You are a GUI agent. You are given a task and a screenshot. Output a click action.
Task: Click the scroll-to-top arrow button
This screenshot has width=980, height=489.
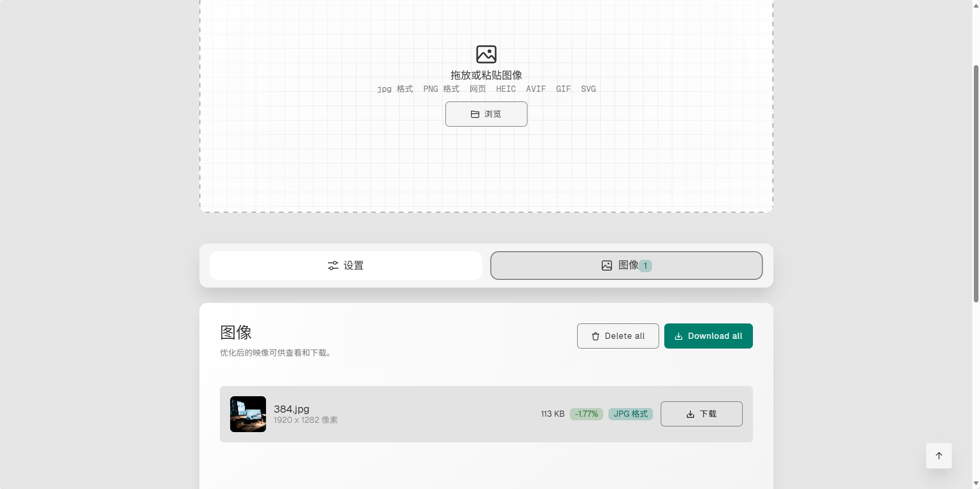click(939, 456)
